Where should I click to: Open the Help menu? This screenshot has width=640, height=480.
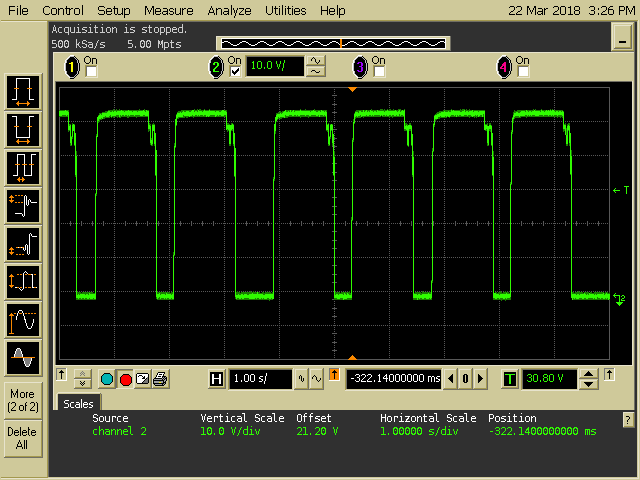pos(332,10)
